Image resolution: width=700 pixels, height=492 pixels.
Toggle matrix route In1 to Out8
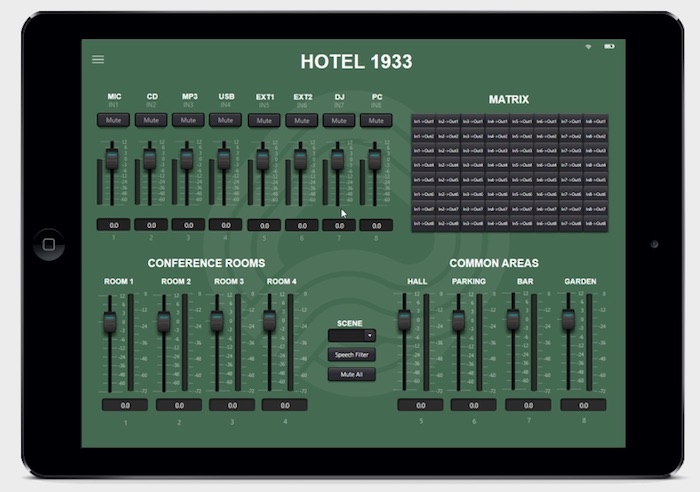423,225
